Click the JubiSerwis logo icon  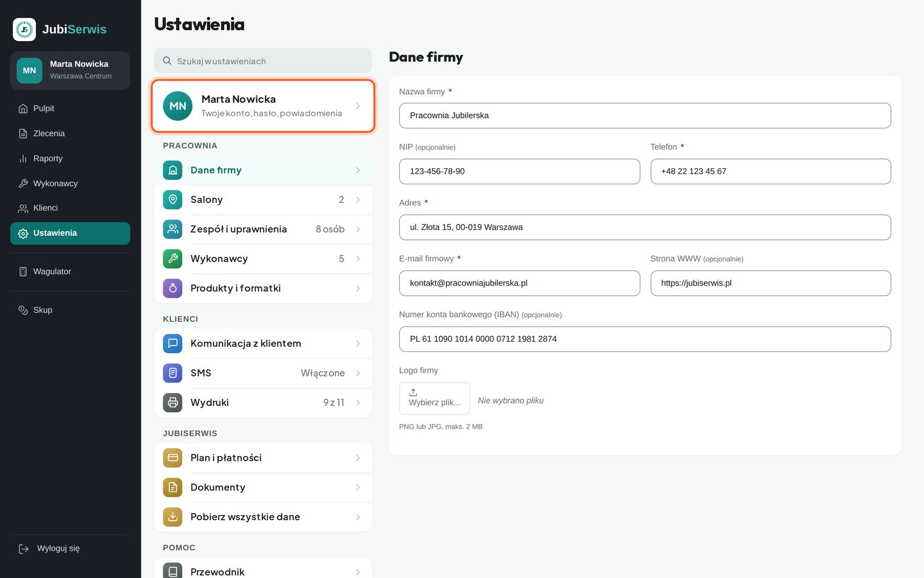[x=24, y=29]
